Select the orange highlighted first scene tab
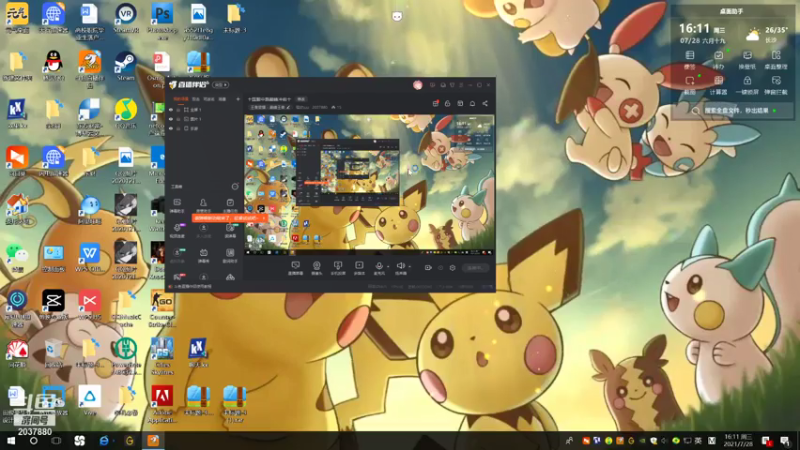800x450 pixels. [x=181, y=99]
